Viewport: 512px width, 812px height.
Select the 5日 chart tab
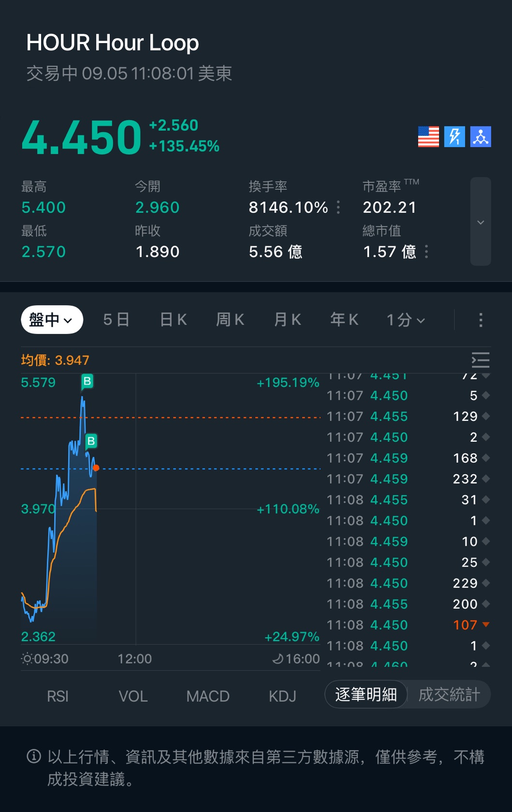point(116,320)
